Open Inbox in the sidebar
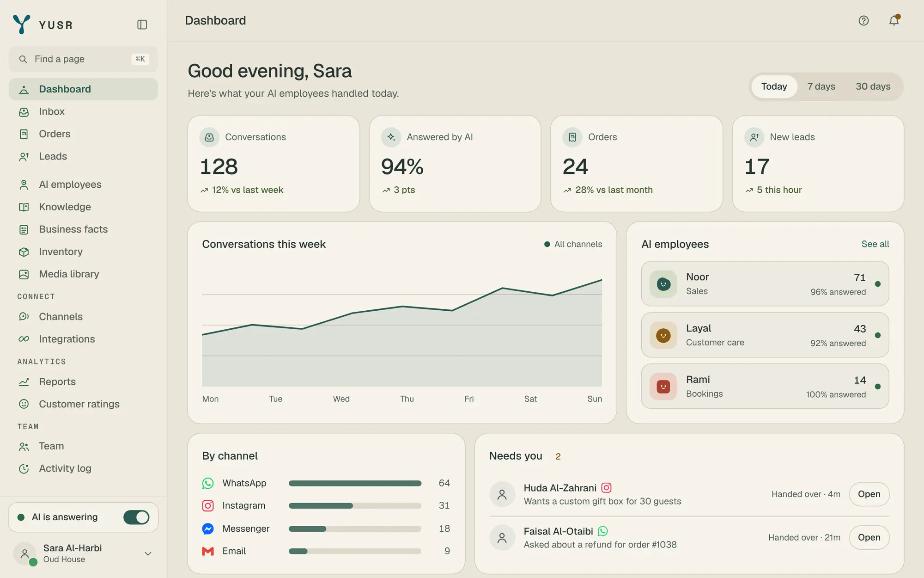Viewport: 924px width, 578px height. tap(83, 112)
